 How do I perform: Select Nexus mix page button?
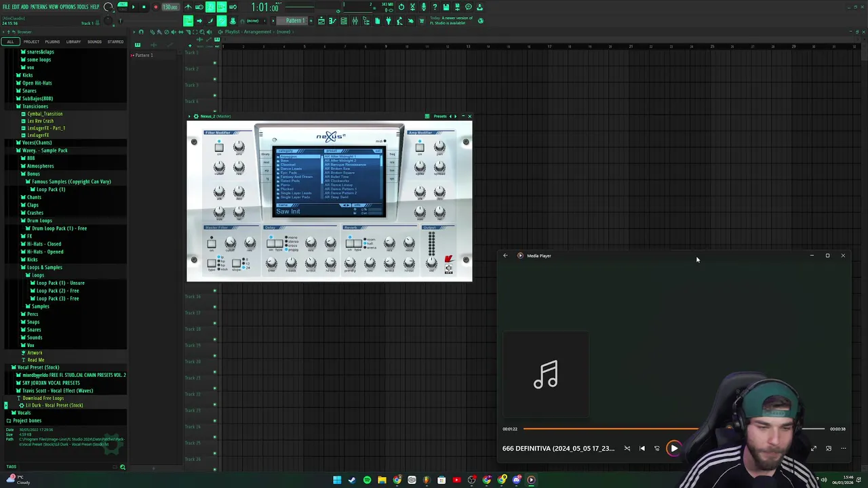click(x=392, y=162)
